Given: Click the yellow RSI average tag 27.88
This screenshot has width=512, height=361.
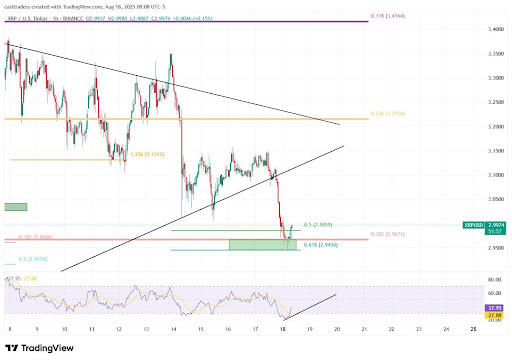Looking at the screenshot, I should coord(494,315).
